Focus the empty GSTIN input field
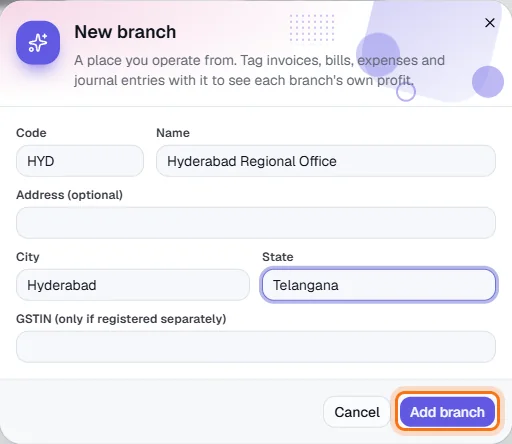Viewport: 512px width, 444px height. tap(256, 347)
